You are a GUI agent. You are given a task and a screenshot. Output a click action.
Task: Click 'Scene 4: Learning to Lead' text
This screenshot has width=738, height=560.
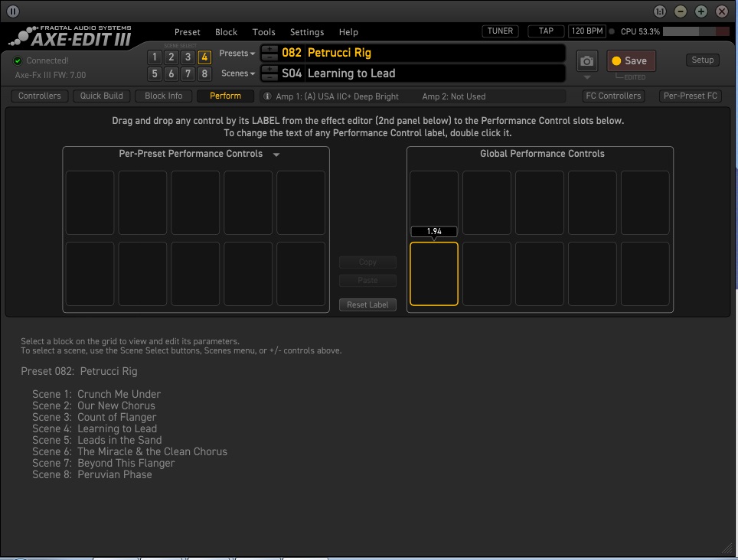pyautogui.click(x=95, y=429)
